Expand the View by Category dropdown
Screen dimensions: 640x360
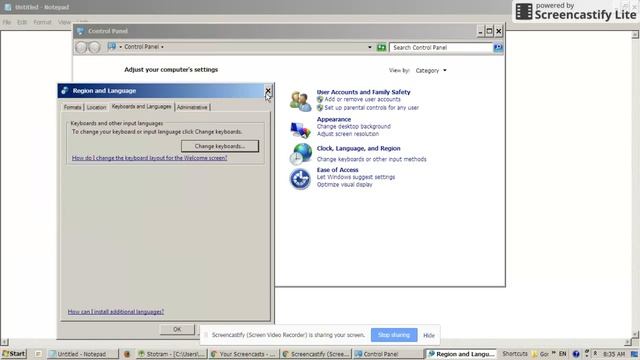[431, 71]
